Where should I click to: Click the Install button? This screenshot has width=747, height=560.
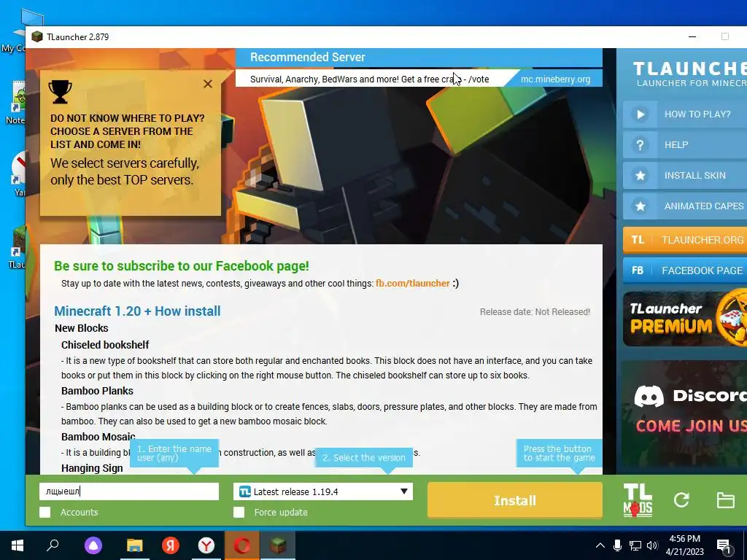(515, 500)
